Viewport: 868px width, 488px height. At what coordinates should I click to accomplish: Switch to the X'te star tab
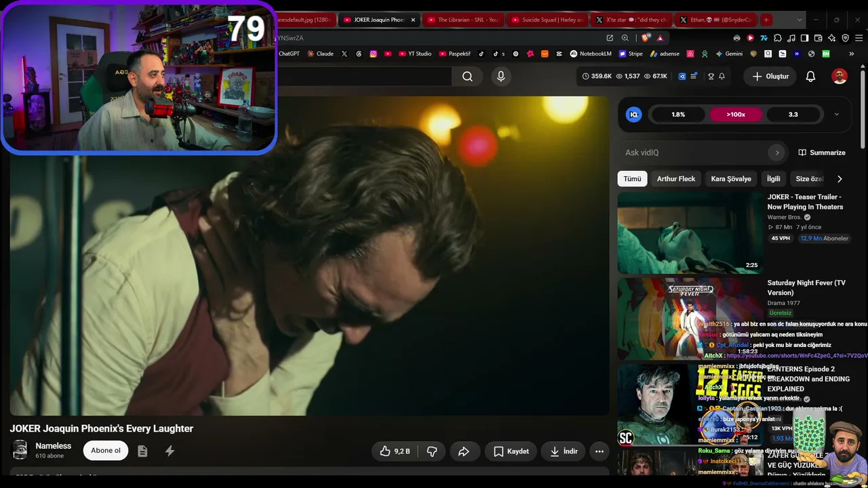pyautogui.click(x=631, y=20)
